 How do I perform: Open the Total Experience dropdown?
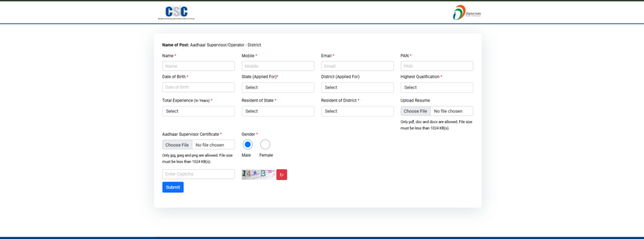pyautogui.click(x=198, y=111)
